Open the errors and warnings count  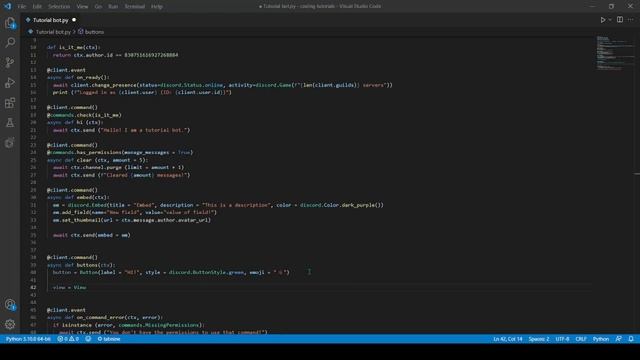coord(68,339)
